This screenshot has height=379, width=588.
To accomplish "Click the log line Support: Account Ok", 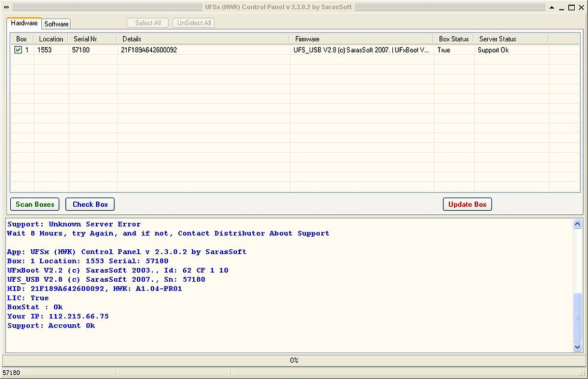I will click(x=51, y=326).
